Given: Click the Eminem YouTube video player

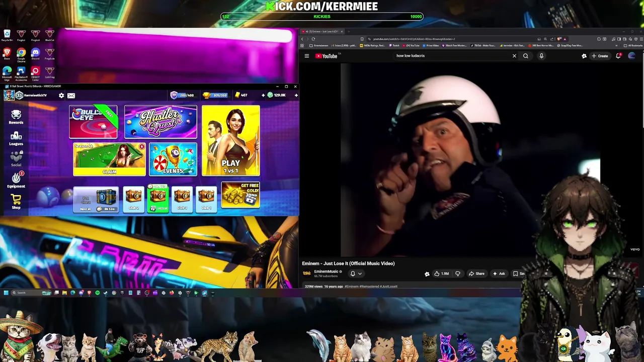Looking at the screenshot, I should point(470,160).
